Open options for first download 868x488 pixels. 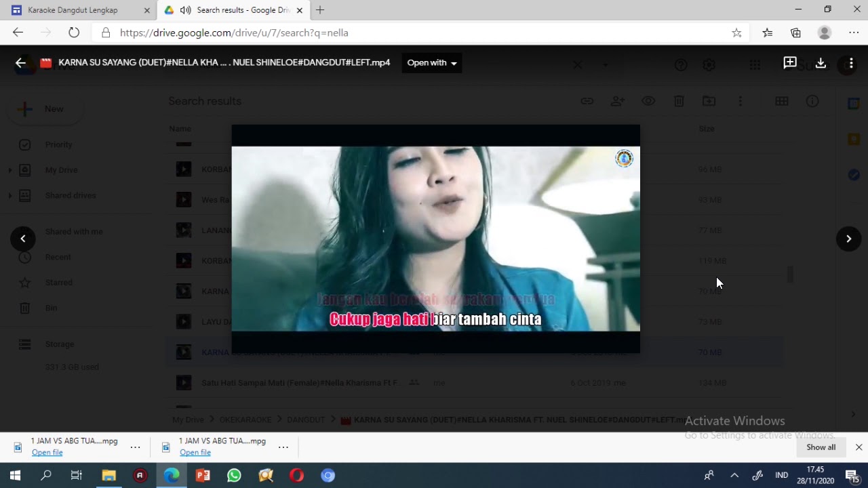135,447
